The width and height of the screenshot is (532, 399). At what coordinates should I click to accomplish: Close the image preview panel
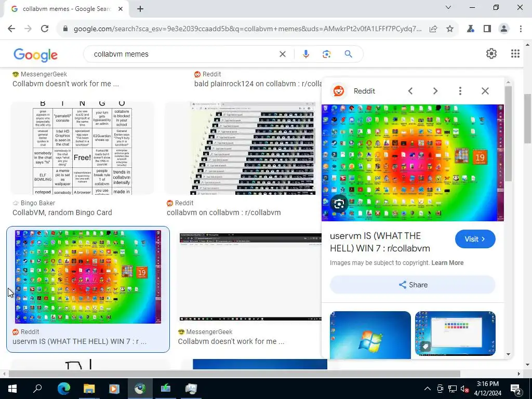tap(485, 91)
